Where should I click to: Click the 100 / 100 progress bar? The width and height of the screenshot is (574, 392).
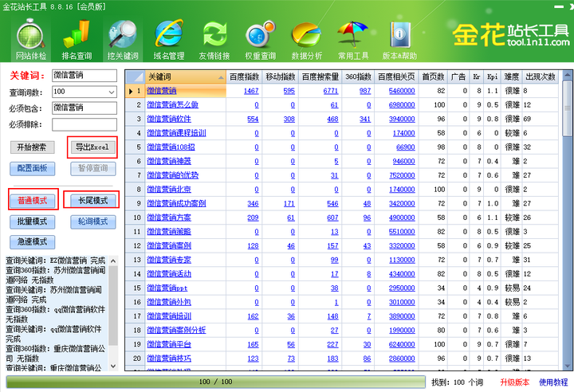216,382
